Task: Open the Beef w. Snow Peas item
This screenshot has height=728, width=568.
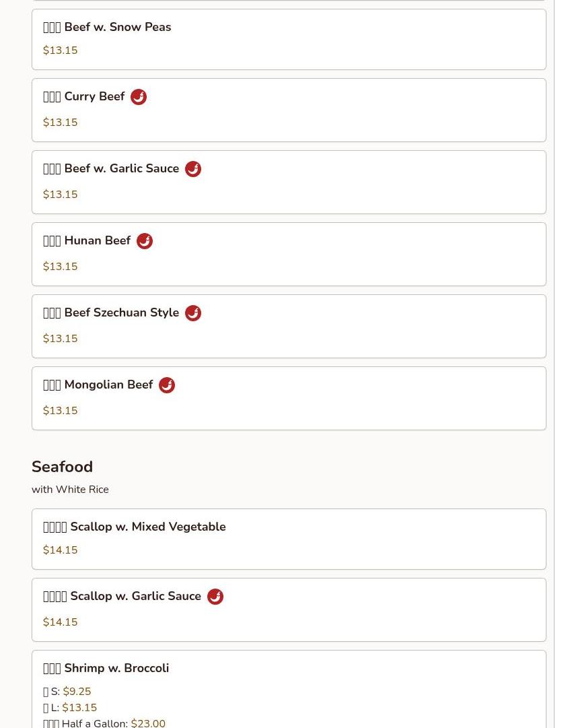Action: pos(117,27)
